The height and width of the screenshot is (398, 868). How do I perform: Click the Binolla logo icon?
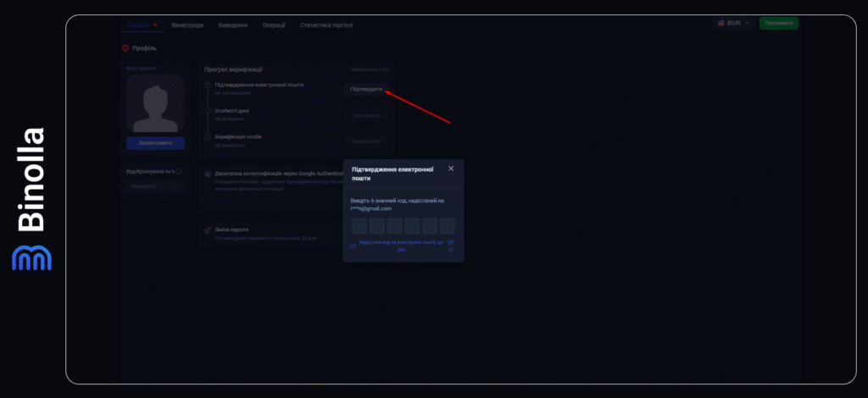click(x=31, y=258)
